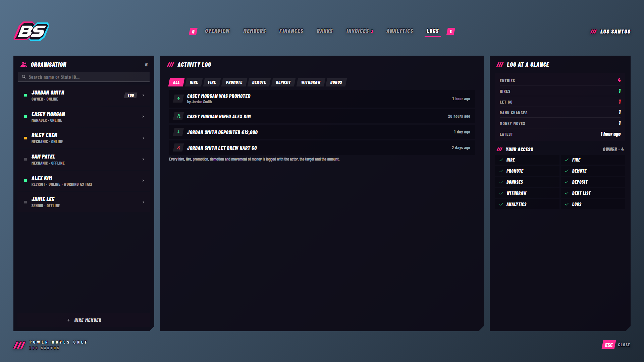644x362 pixels.
Task: Click the Hire Member button
Action: pyautogui.click(x=84, y=320)
